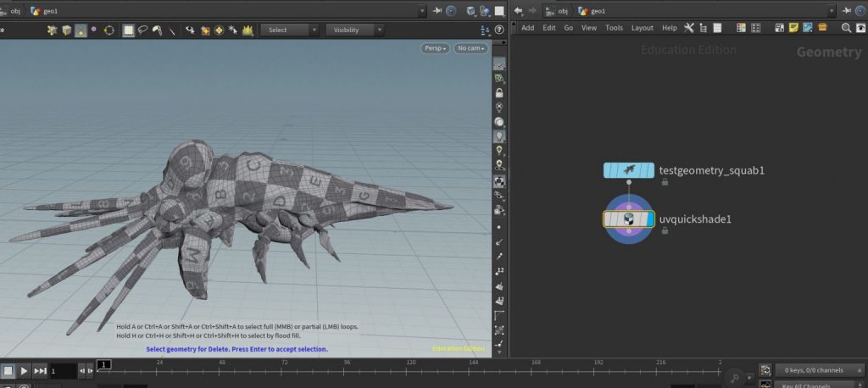The width and height of the screenshot is (868, 388).
Task: Click the sticky note icon in network toolbar
Action: pos(793,28)
